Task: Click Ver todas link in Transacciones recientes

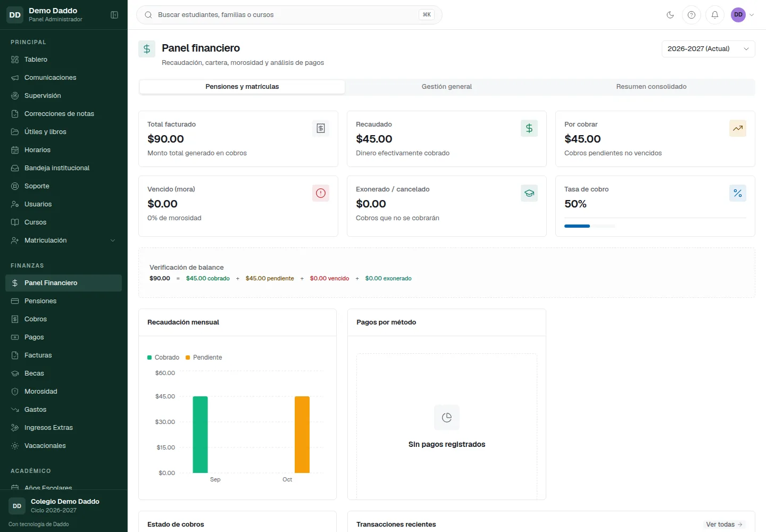Action: [x=724, y=525]
